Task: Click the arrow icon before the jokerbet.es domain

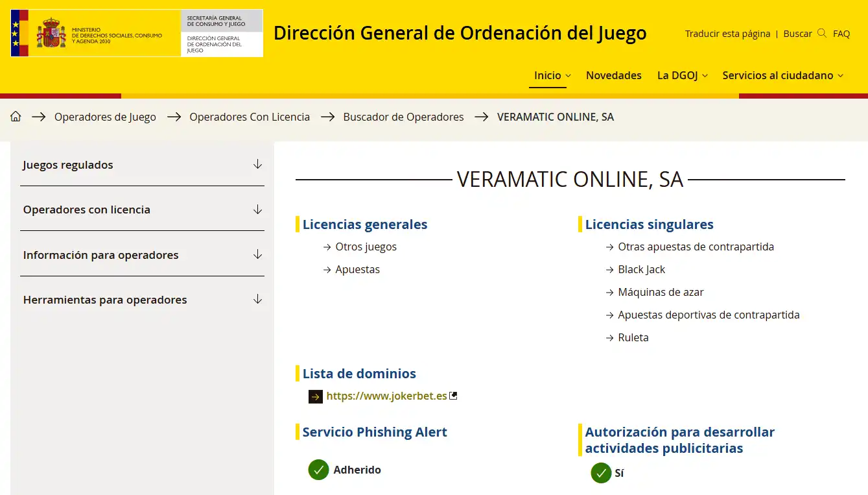Action: [316, 396]
